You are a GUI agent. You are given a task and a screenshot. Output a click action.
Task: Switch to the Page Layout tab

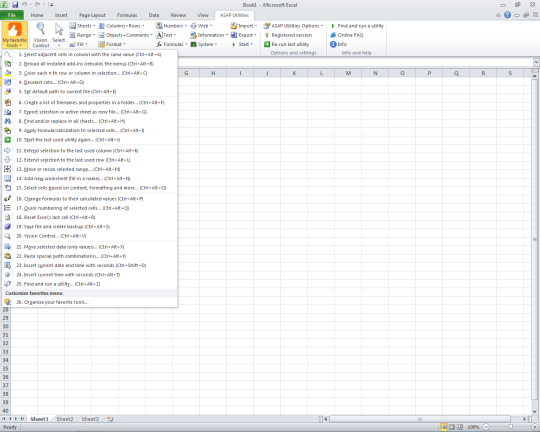92,15
